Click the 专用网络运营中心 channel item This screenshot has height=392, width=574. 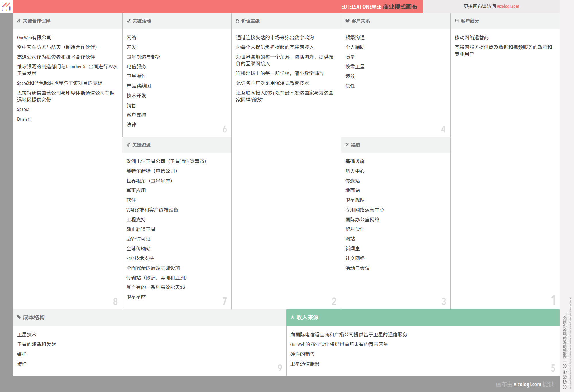tap(364, 210)
